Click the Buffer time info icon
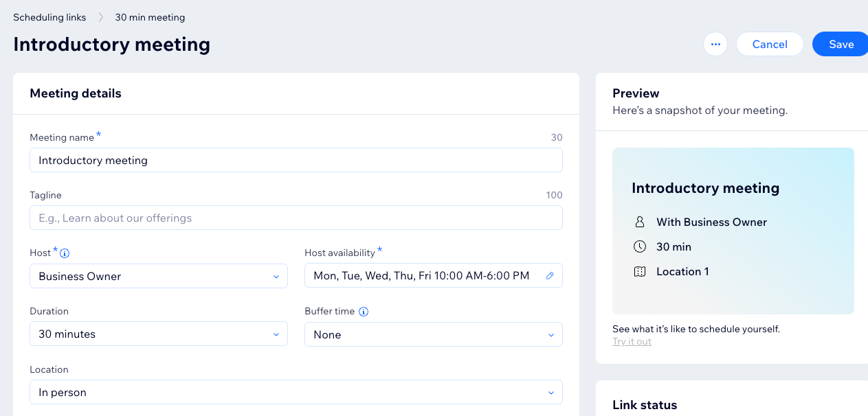 click(x=364, y=312)
